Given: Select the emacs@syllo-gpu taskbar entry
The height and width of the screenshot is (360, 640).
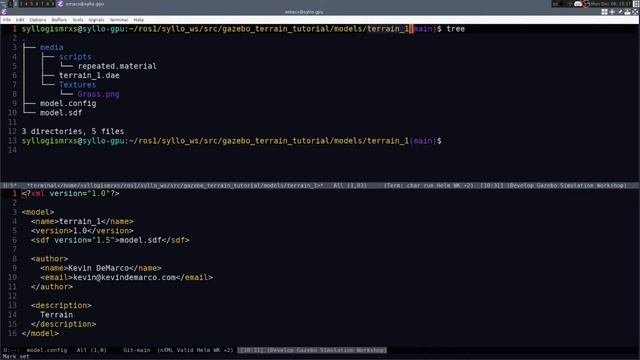Looking at the screenshot, I should (81, 4).
